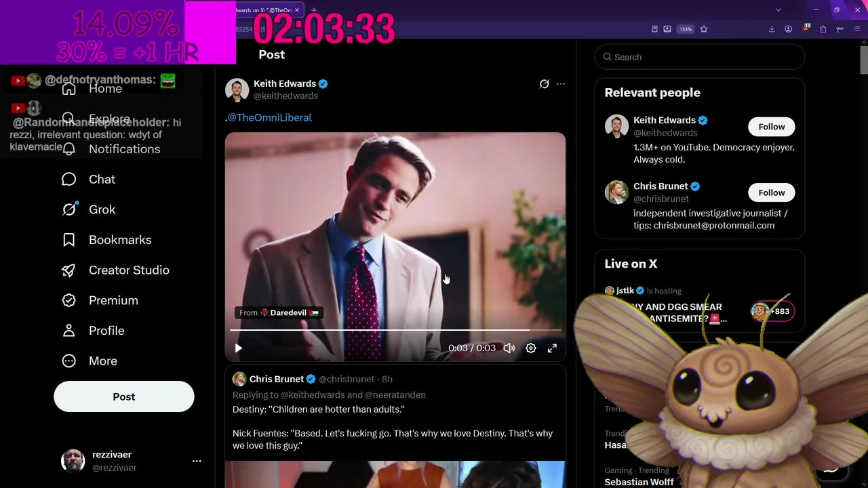Enter fullscreen on the video player
Viewport: 868px width, 488px height.
[552, 348]
